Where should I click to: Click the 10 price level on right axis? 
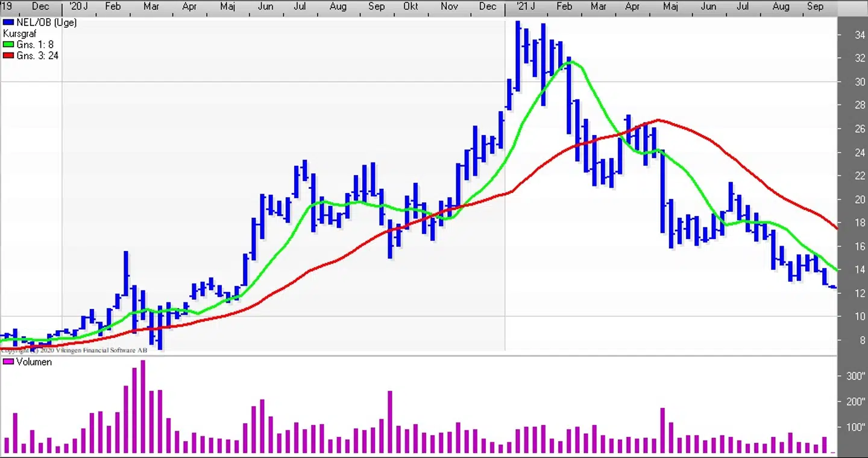coord(860,317)
